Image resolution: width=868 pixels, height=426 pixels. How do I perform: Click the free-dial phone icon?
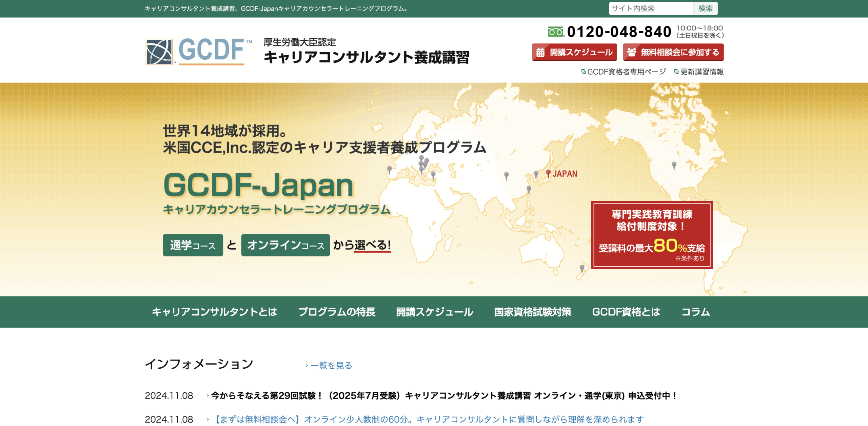tap(556, 32)
